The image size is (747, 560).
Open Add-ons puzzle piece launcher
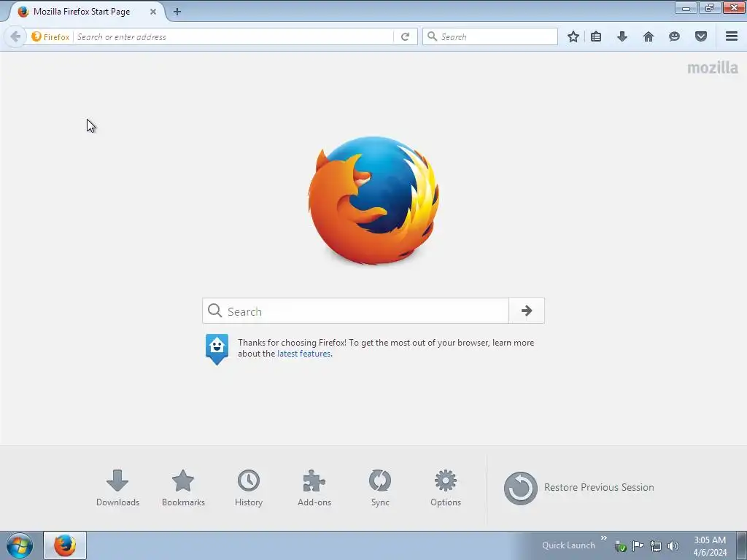[x=314, y=488]
